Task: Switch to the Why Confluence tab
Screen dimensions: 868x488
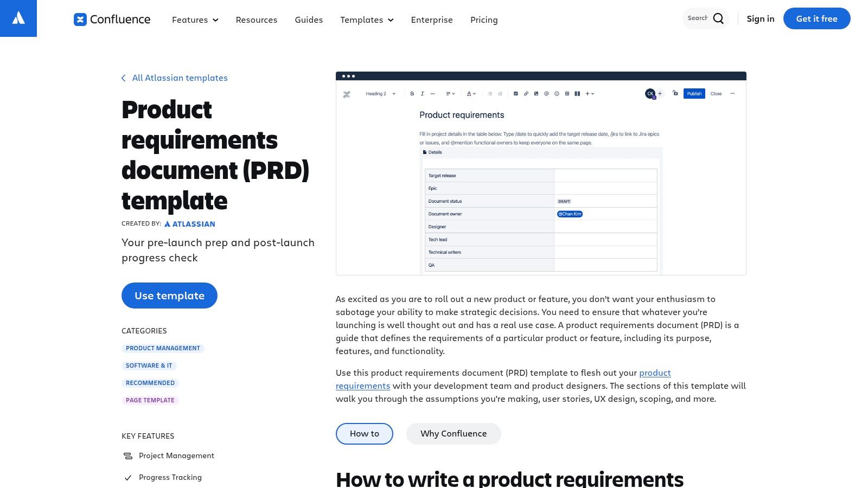Action: (x=454, y=434)
